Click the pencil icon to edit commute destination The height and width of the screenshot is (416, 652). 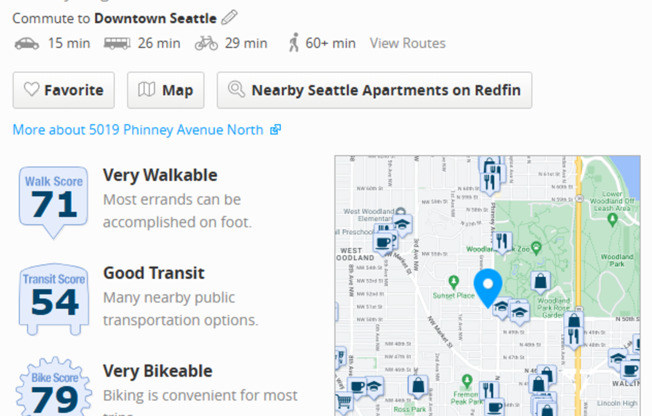229,17
